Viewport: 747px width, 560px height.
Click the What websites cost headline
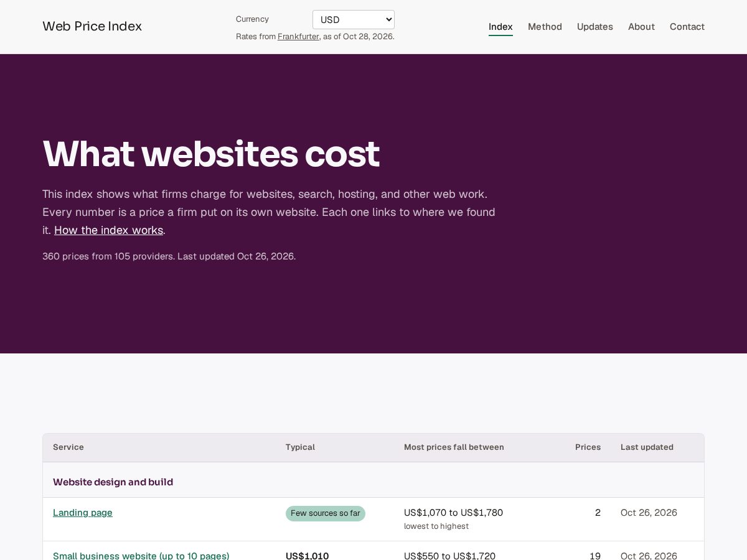pos(211,154)
